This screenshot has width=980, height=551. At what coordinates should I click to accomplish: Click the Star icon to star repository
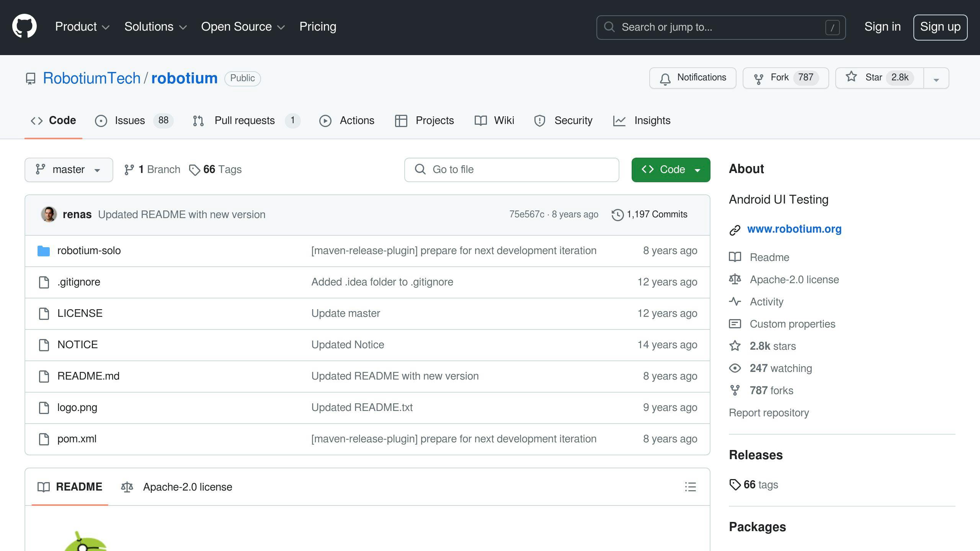pyautogui.click(x=851, y=77)
